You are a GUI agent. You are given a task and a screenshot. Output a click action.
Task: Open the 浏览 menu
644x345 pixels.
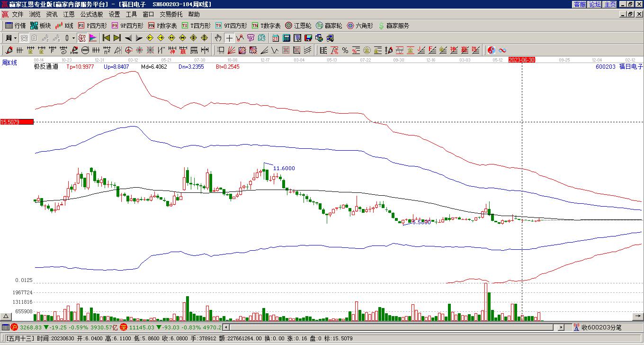(35, 14)
